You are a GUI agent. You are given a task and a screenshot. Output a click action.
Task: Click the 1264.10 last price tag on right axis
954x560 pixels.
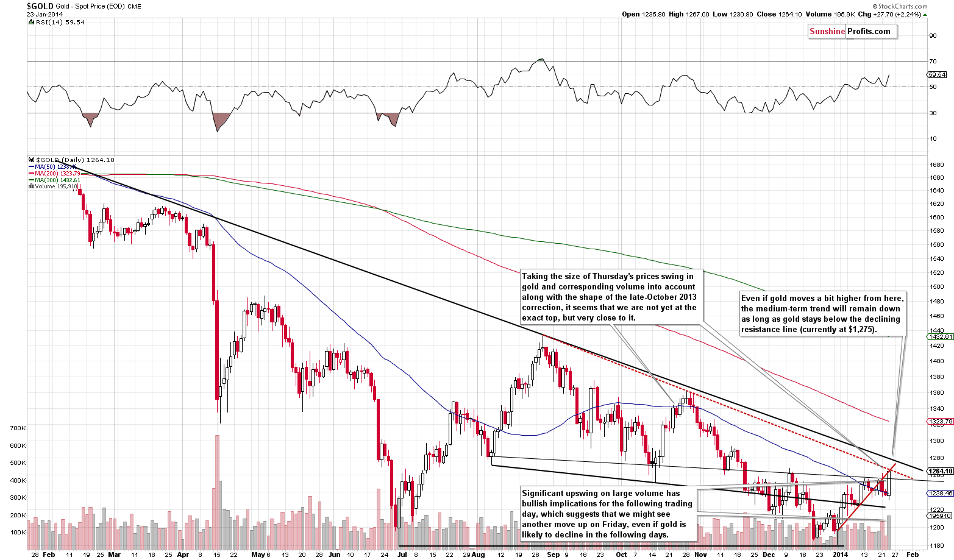click(940, 470)
